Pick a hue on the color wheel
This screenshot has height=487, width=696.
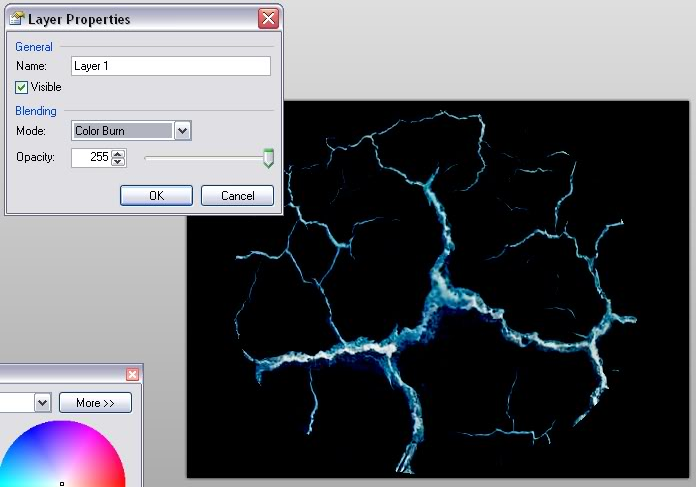click(x=62, y=454)
